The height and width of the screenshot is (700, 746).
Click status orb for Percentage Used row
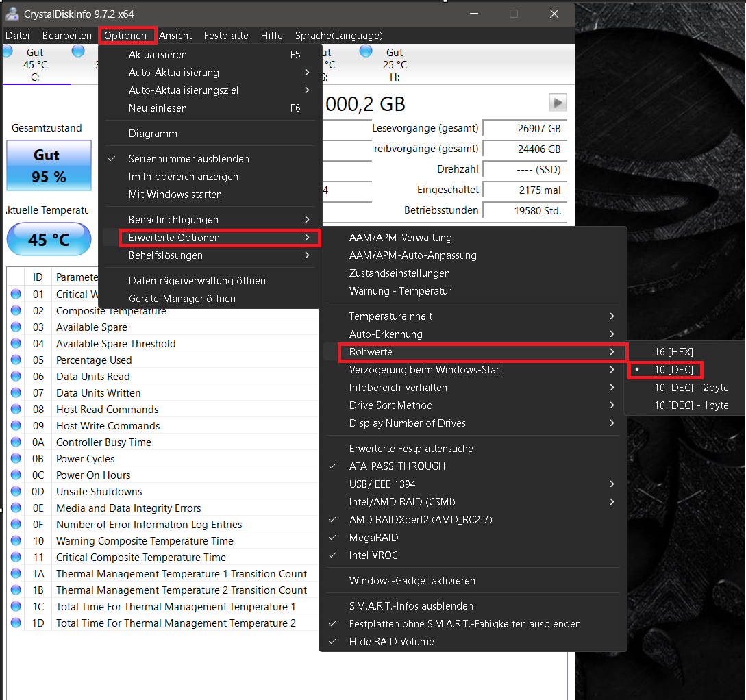(x=16, y=360)
